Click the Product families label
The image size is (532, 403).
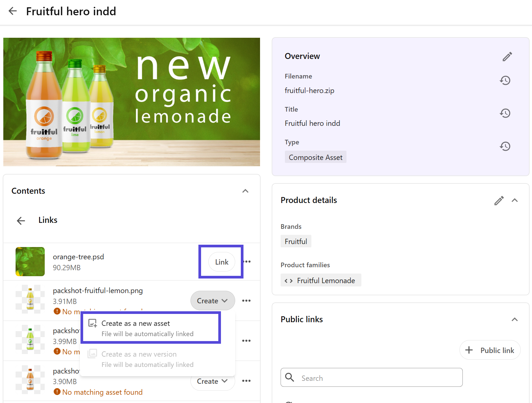[x=305, y=265]
